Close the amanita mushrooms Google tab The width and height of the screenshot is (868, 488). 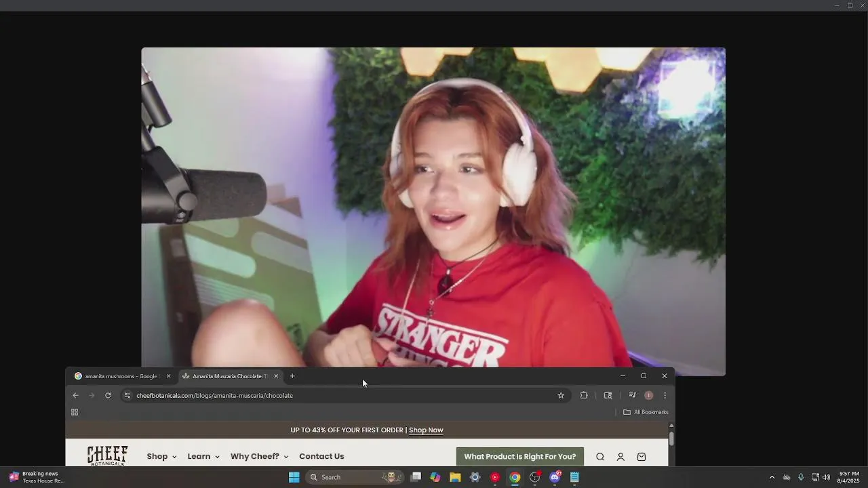(x=169, y=376)
